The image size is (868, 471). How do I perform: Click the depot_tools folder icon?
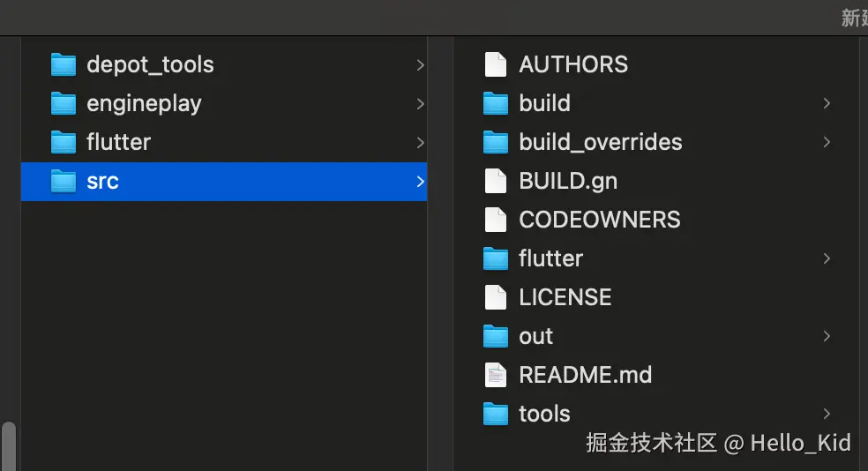click(x=64, y=64)
